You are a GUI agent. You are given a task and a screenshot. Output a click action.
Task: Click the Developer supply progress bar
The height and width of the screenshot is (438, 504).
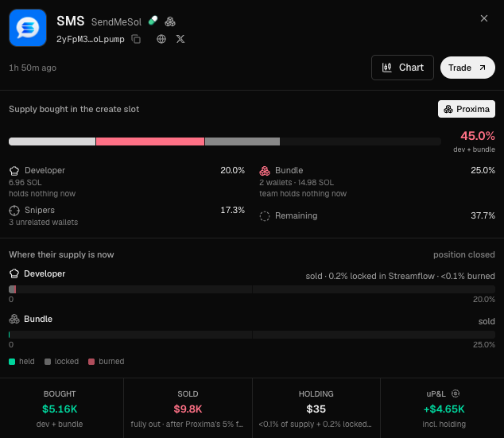[252, 289]
